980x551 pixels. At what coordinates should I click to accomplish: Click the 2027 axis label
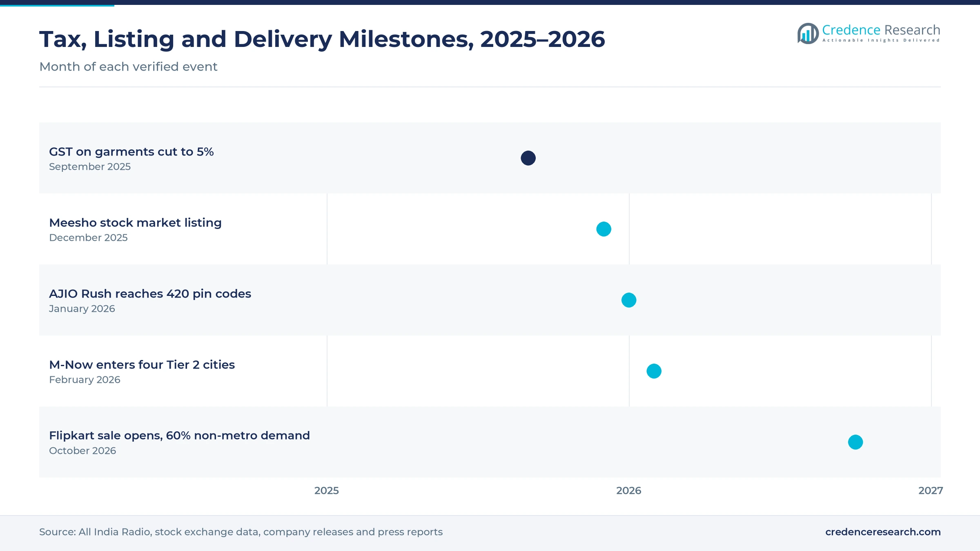(x=931, y=491)
